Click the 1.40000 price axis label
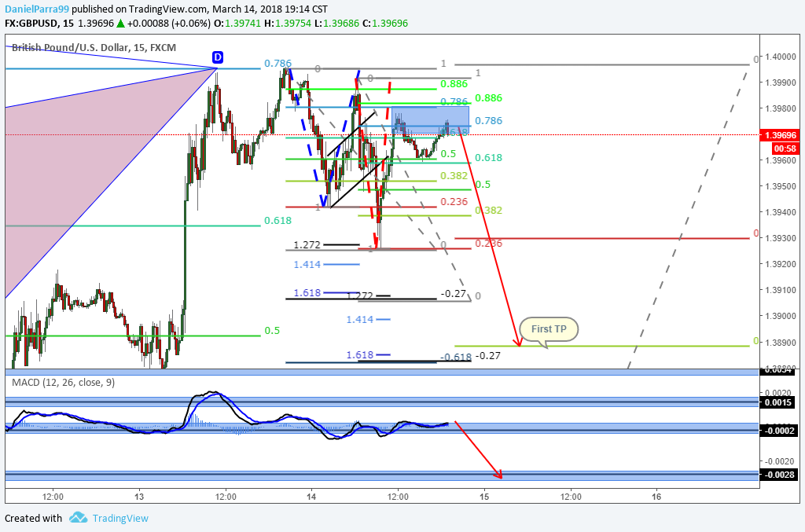The height and width of the screenshot is (532, 805). tap(781, 57)
